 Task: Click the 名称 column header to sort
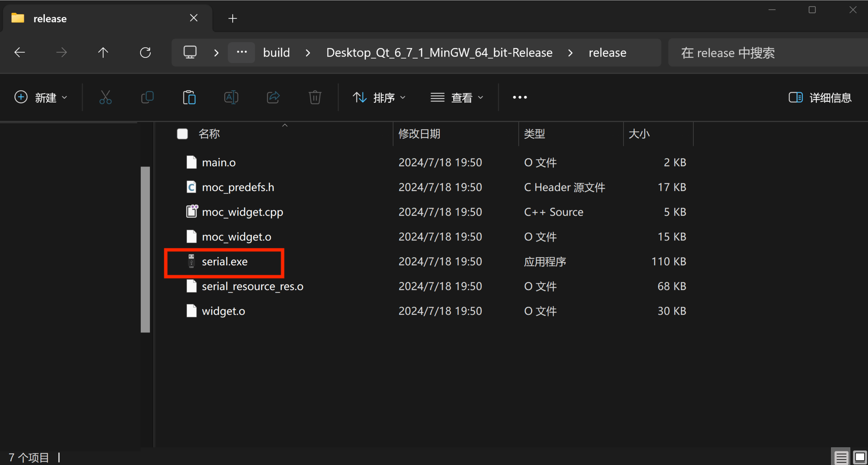point(209,134)
